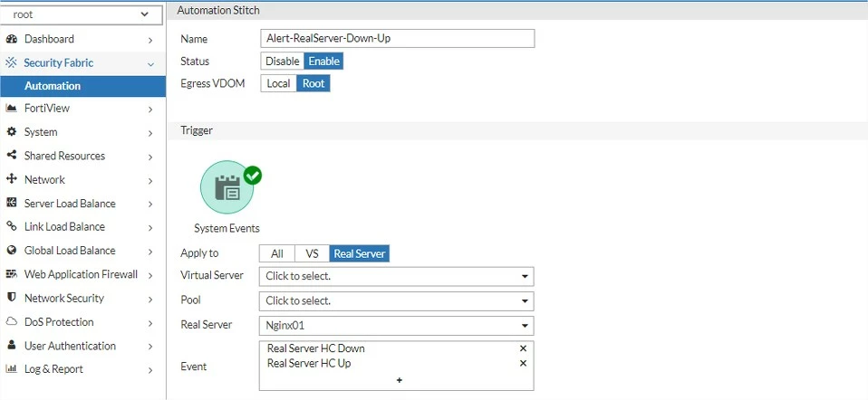Expand the User Authentication chevron
The width and height of the screenshot is (868, 400).
coord(150,347)
